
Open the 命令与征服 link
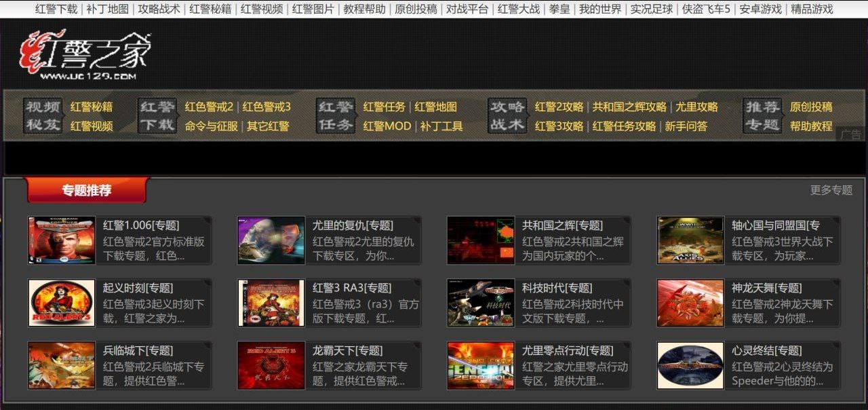click(212, 126)
